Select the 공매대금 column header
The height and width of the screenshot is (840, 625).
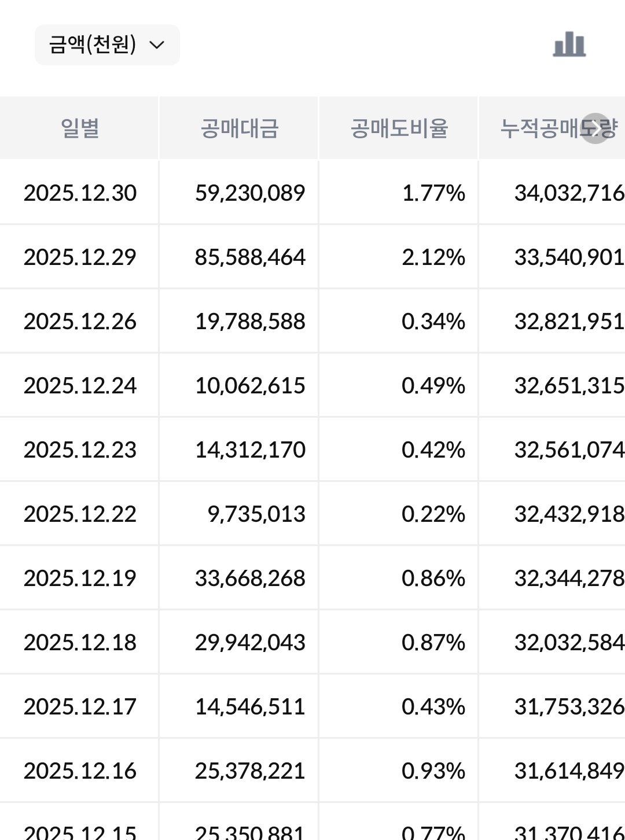(x=240, y=128)
